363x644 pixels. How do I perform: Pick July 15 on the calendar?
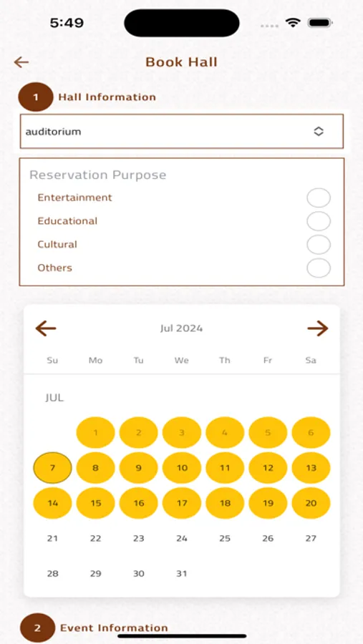[x=96, y=503]
